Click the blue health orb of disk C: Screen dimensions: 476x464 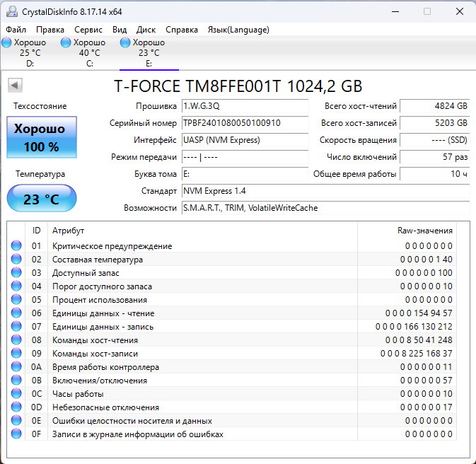[x=66, y=42]
